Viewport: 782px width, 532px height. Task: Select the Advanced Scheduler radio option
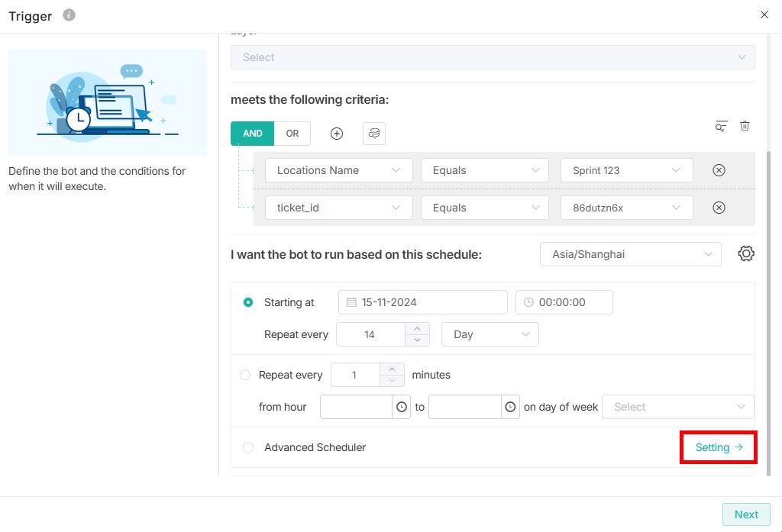coord(248,447)
